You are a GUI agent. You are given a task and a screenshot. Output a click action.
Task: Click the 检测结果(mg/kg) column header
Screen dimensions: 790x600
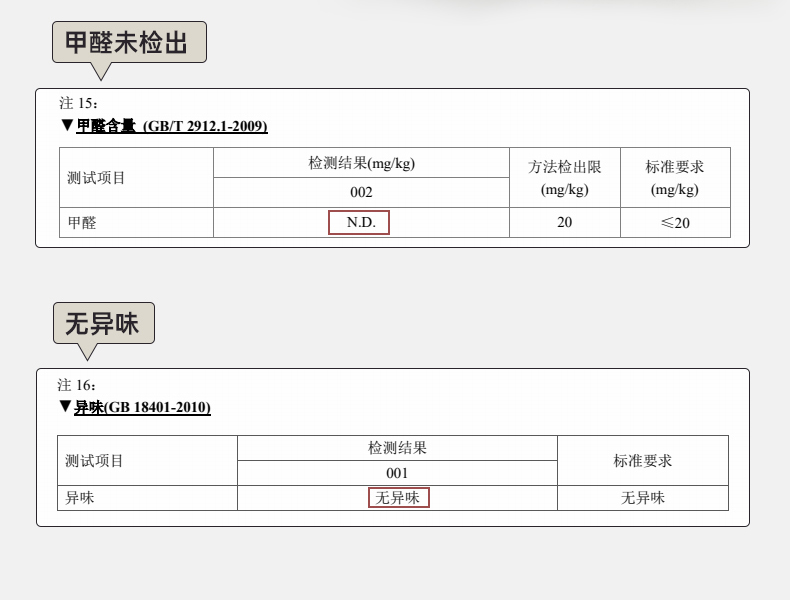click(361, 163)
